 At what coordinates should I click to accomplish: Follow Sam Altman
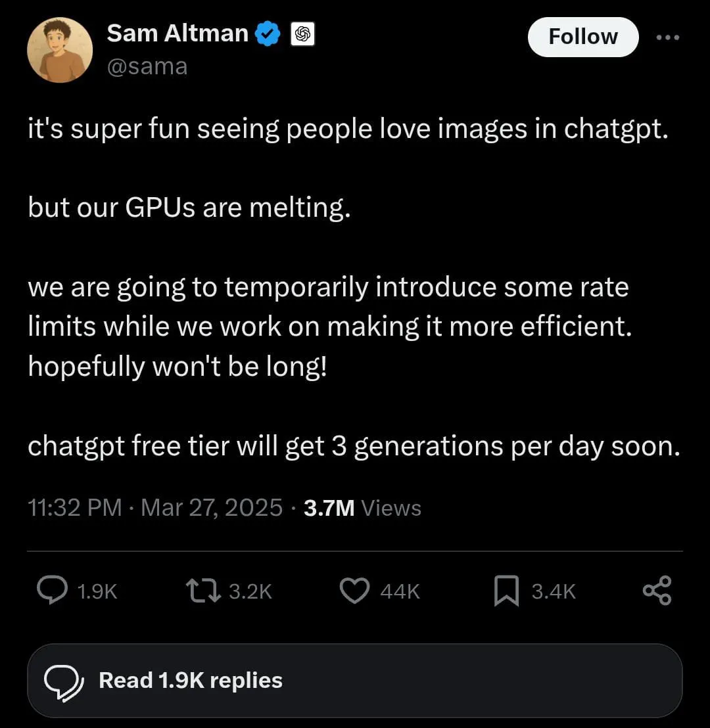pos(583,37)
